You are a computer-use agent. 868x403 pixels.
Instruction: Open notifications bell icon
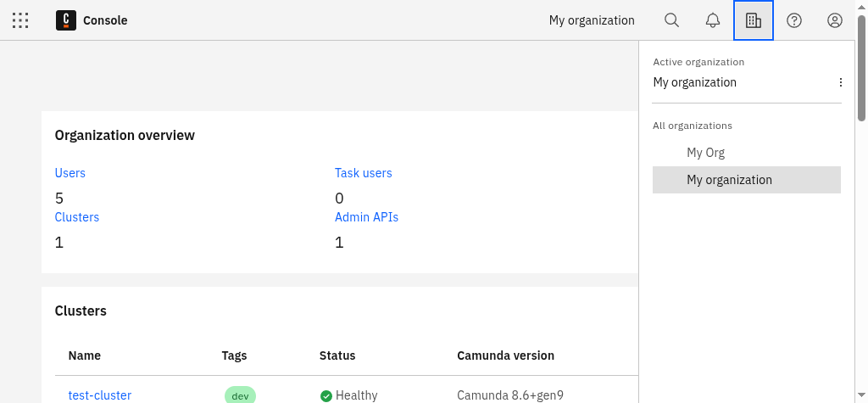(x=712, y=20)
